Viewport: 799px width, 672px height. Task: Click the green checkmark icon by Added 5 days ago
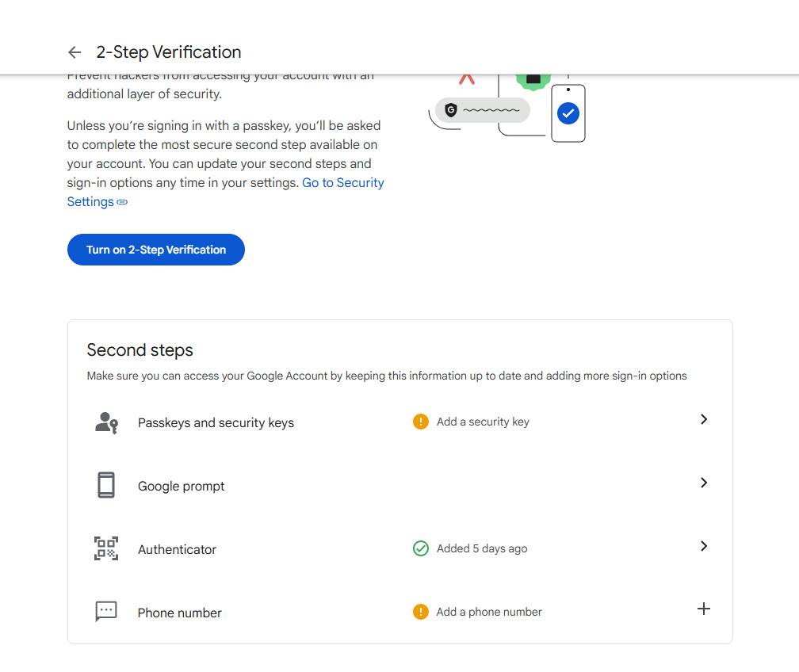click(x=420, y=548)
